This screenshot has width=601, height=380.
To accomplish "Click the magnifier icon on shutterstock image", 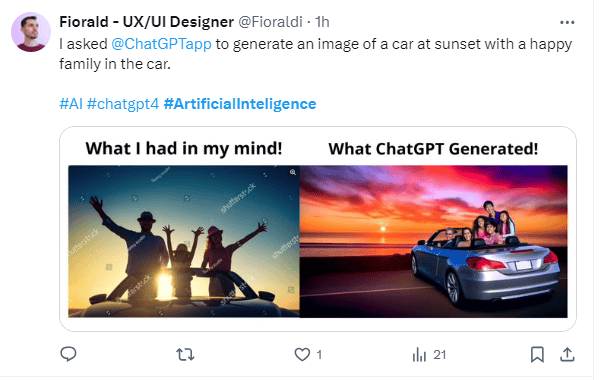I will pyautogui.click(x=293, y=172).
